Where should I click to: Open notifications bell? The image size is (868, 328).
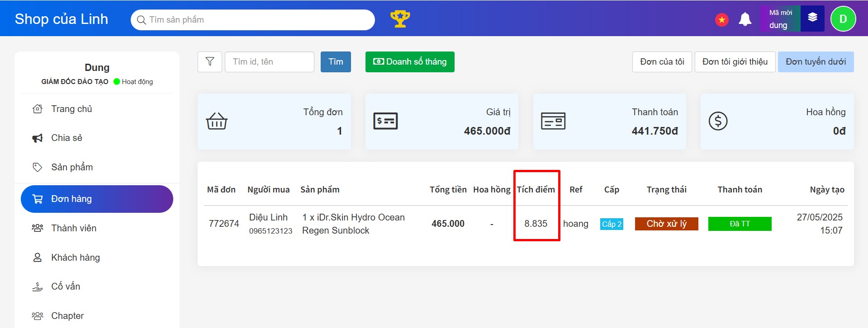click(745, 19)
